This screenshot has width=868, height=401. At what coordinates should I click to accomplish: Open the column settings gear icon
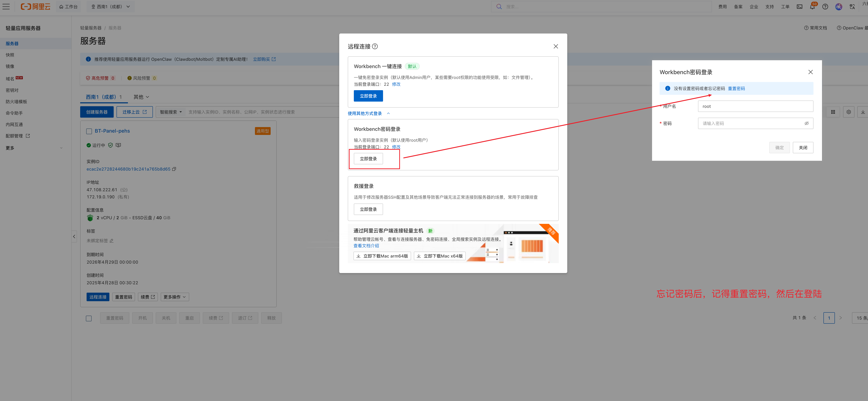point(848,112)
